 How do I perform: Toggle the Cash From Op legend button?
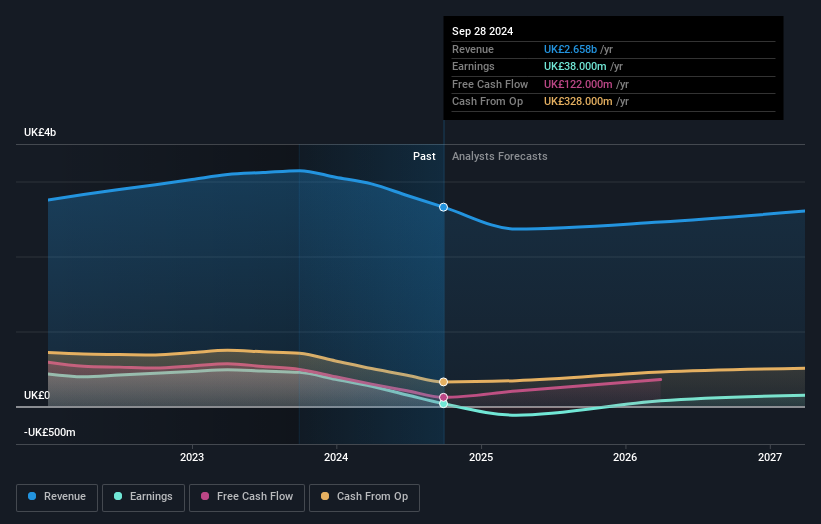(364, 497)
